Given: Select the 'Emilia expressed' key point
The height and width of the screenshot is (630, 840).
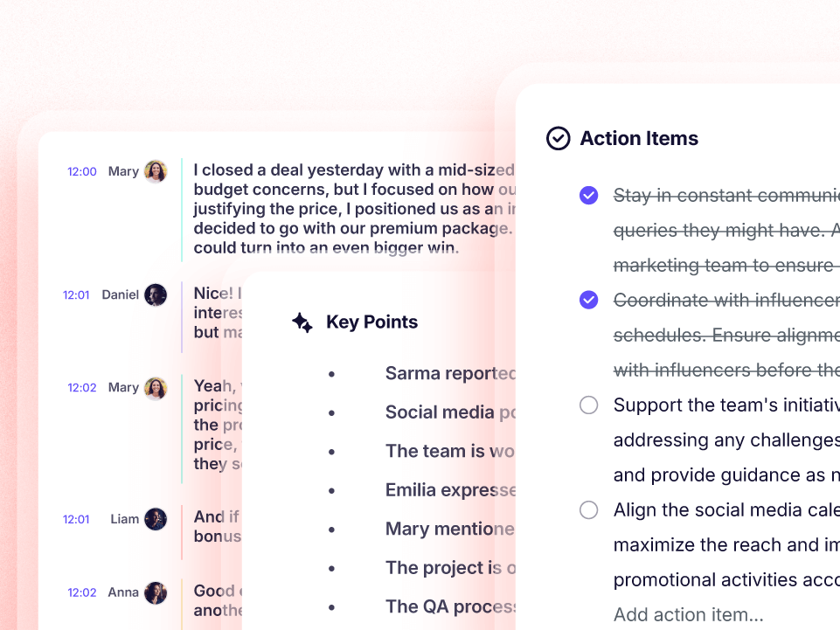Looking at the screenshot, I should point(450,489).
